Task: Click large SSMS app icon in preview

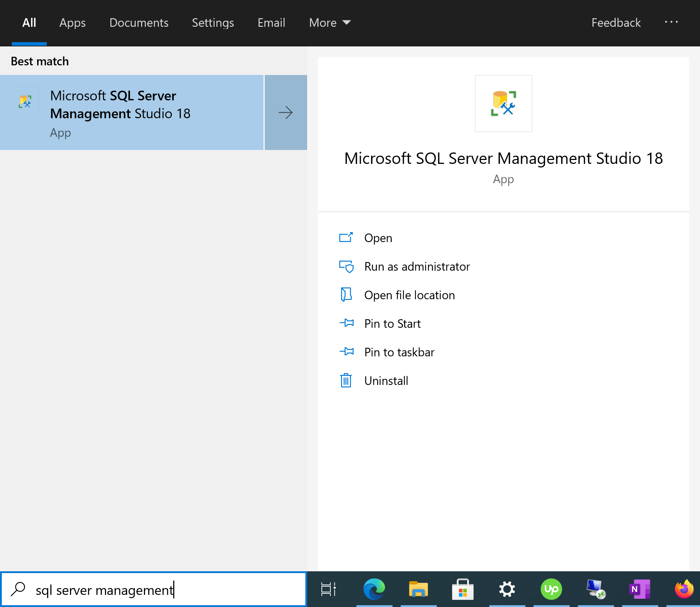Action: (503, 104)
